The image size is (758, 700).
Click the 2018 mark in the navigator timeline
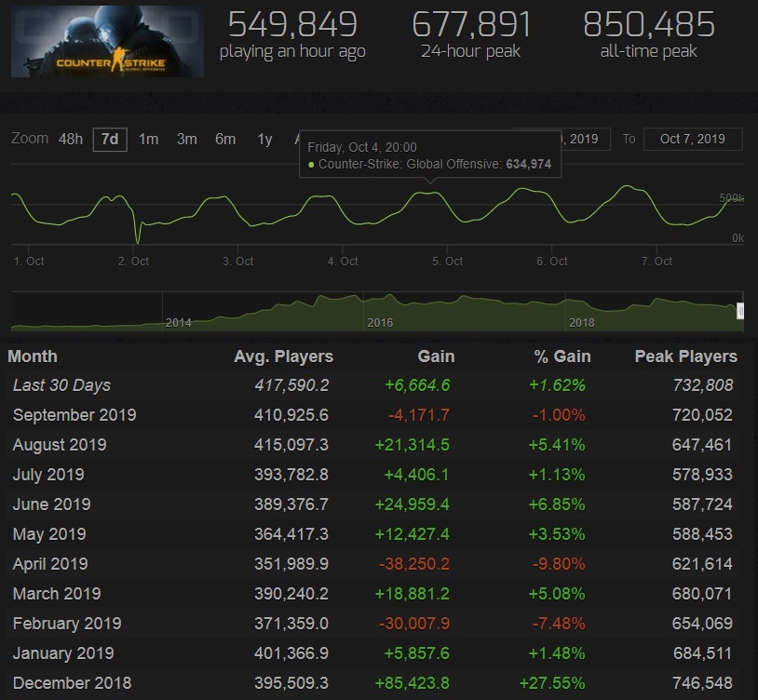pyautogui.click(x=581, y=322)
